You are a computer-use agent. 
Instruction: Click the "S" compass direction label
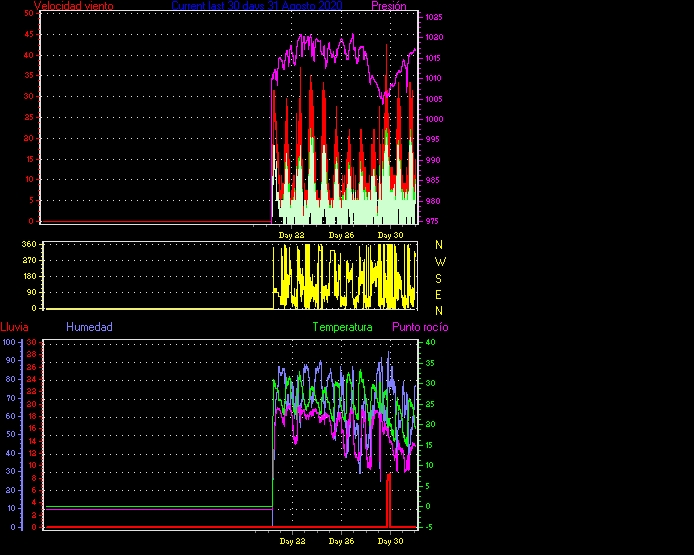tap(438, 279)
